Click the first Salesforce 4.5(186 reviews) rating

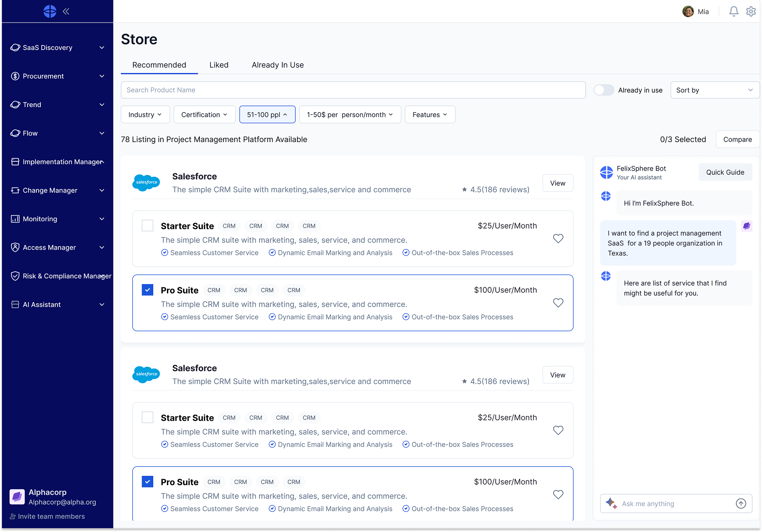[x=496, y=189]
